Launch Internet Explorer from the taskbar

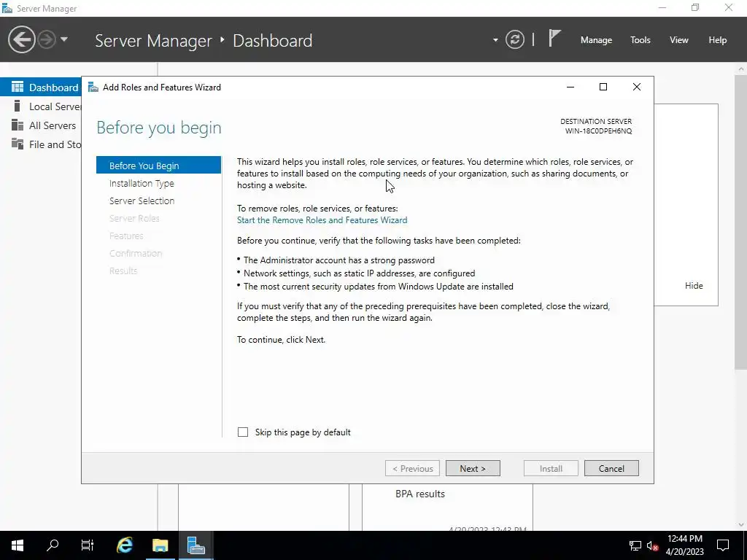(x=124, y=545)
